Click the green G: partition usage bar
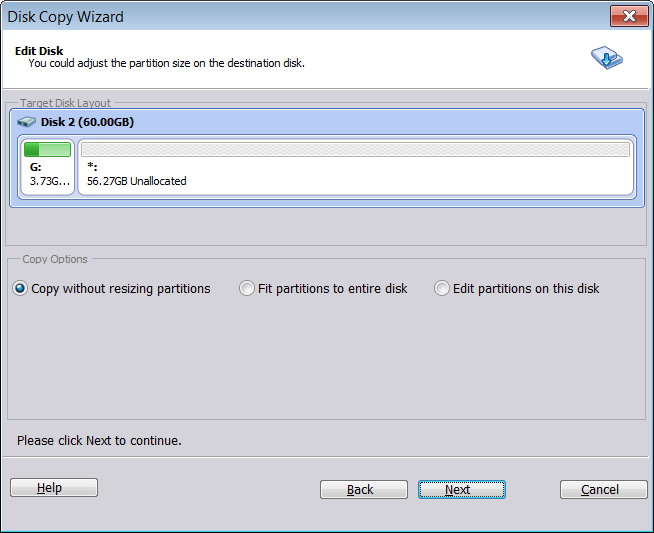Image resolution: width=654 pixels, height=533 pixels. click(47, 149)
